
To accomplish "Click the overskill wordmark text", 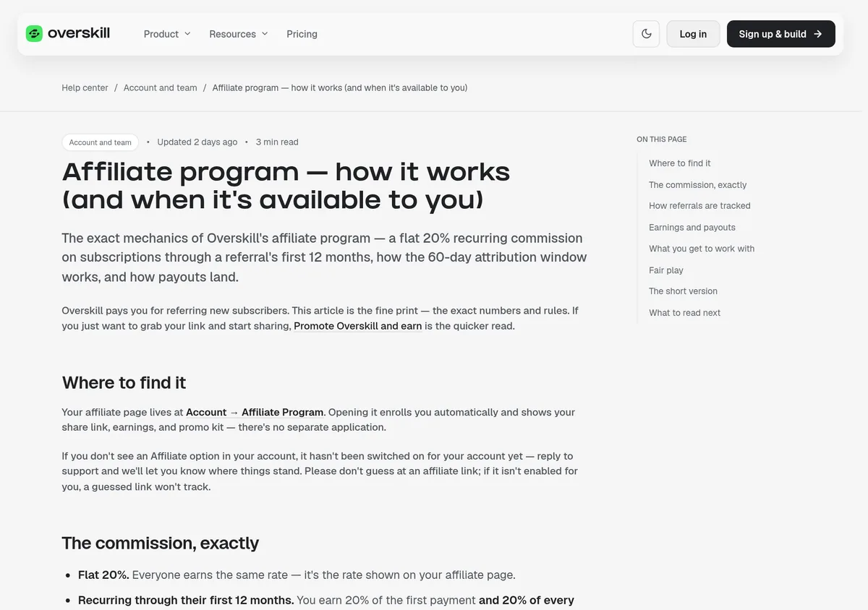I will tap(79, 33).
